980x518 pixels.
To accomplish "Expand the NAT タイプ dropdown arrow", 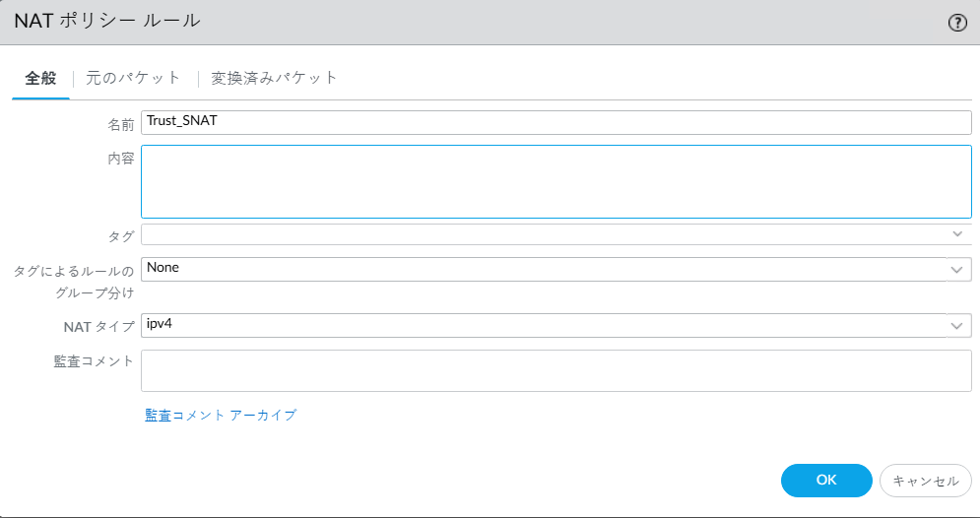I will 956,326.
